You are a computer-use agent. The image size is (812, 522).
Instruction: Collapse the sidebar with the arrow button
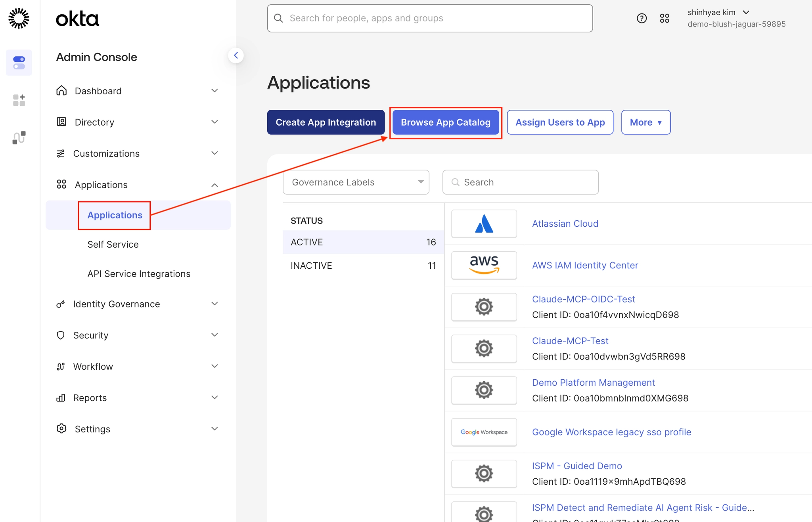point(236,55)
